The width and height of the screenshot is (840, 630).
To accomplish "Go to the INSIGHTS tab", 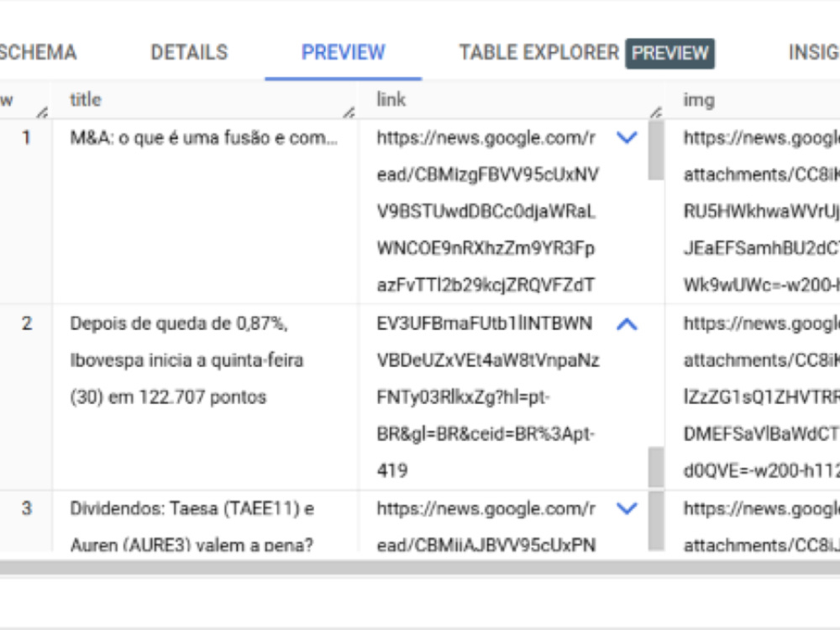I will coord(814,52).
